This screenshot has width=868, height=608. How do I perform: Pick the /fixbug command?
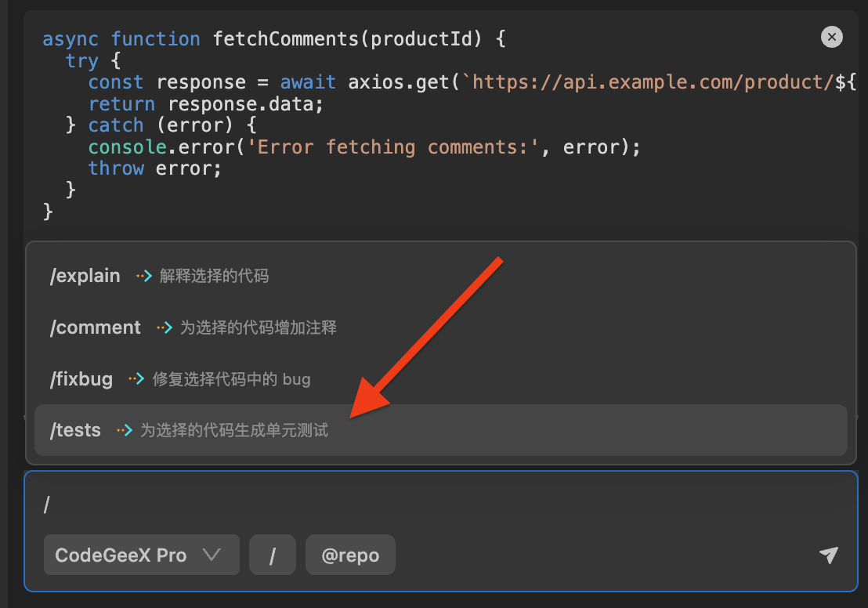[81, 379]
